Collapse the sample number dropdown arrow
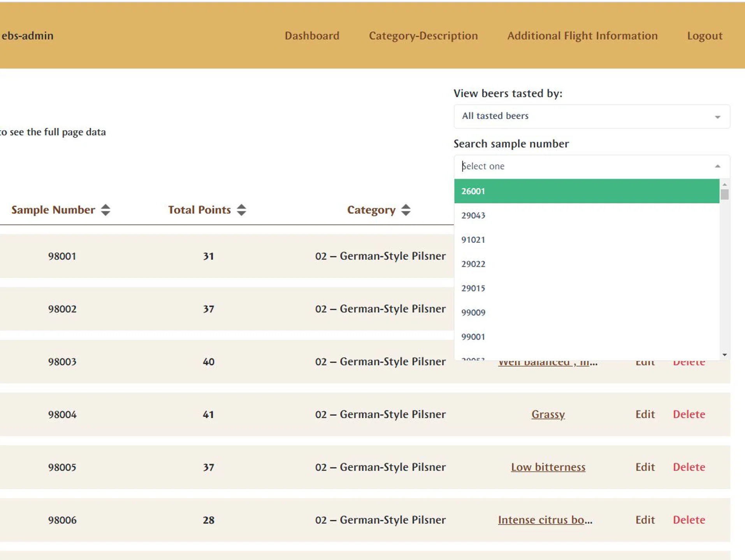 coord(717,166)
